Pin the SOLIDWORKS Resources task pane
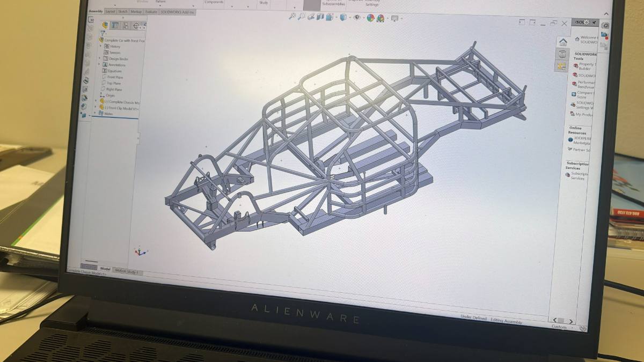The height and width of the screenshot is (362, 644). click(x=594, y=22)
